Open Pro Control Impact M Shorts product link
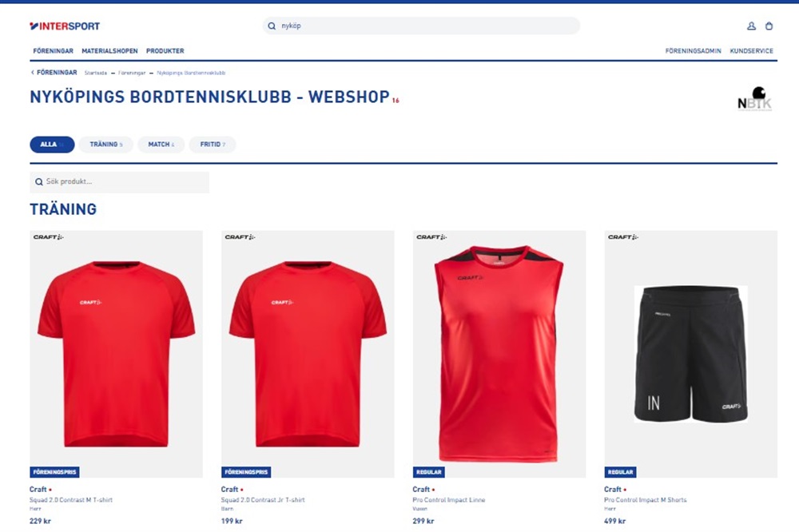This screenshot has height=532, width=799. (645, 500)
